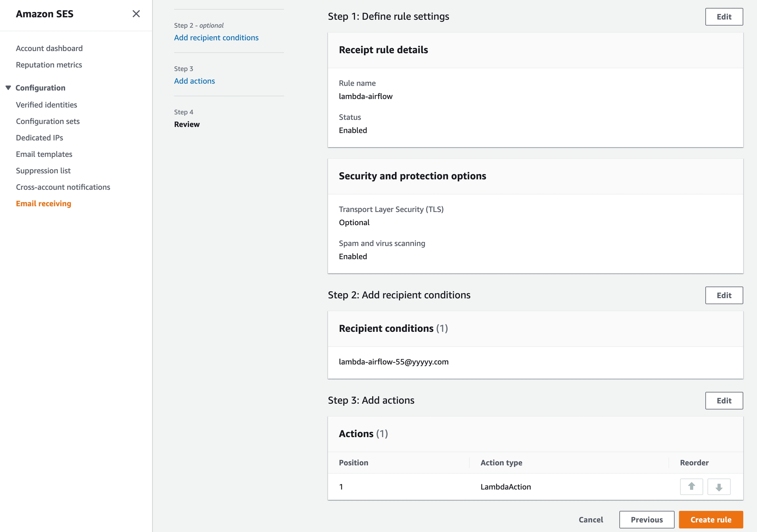Screen dimensions: 757x532
Task: Jump to the Add actions step
Action: [194, 81]
